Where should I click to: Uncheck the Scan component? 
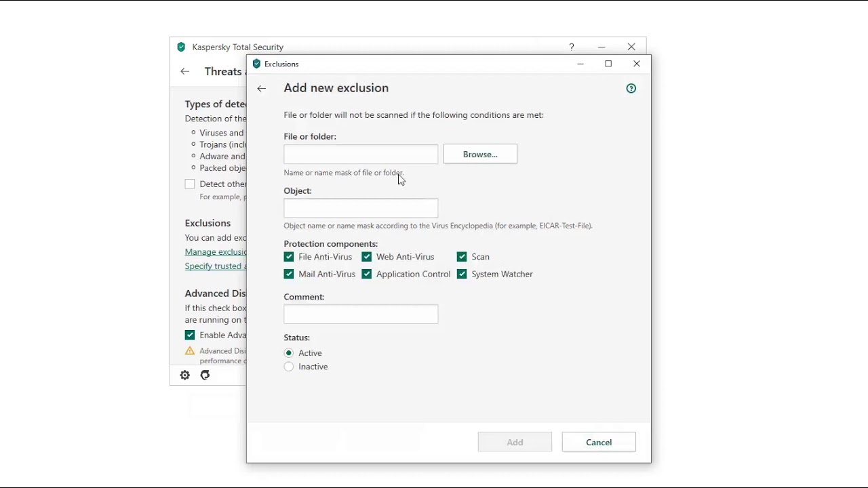point(462,257)
